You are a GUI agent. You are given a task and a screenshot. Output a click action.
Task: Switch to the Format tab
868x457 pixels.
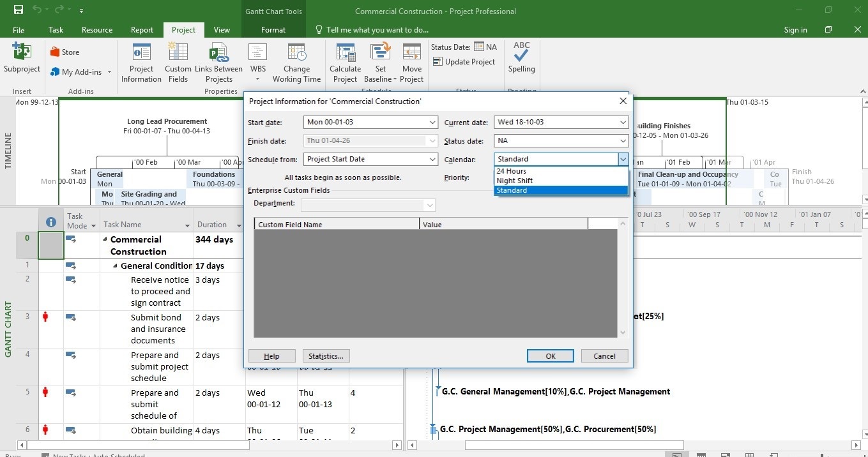tap(273, 30)
